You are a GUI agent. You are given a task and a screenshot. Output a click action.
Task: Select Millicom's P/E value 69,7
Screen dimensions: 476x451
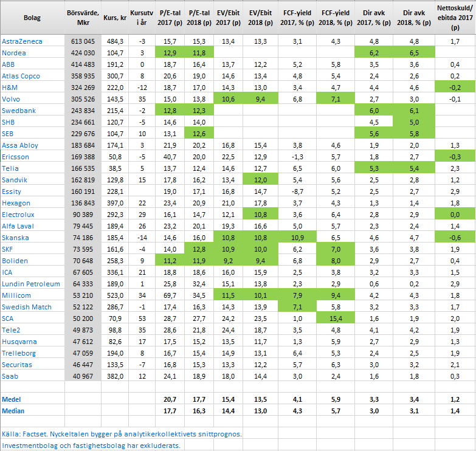point(170,295)
